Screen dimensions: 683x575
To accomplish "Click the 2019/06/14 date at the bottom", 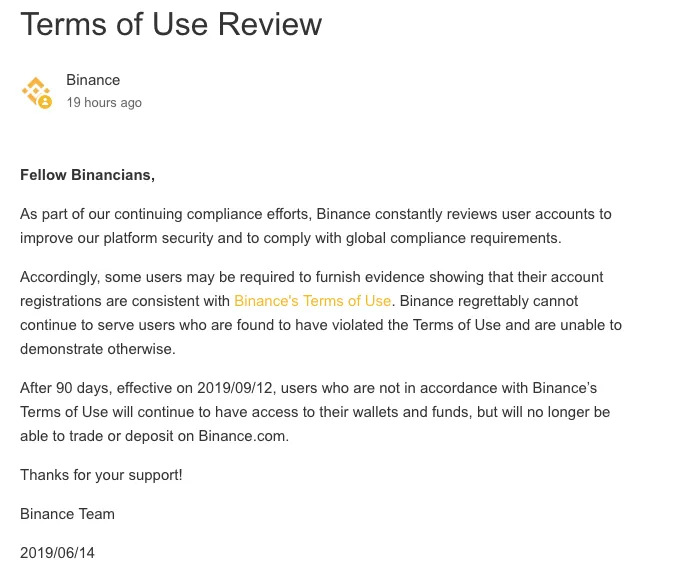I will (57, 552).
